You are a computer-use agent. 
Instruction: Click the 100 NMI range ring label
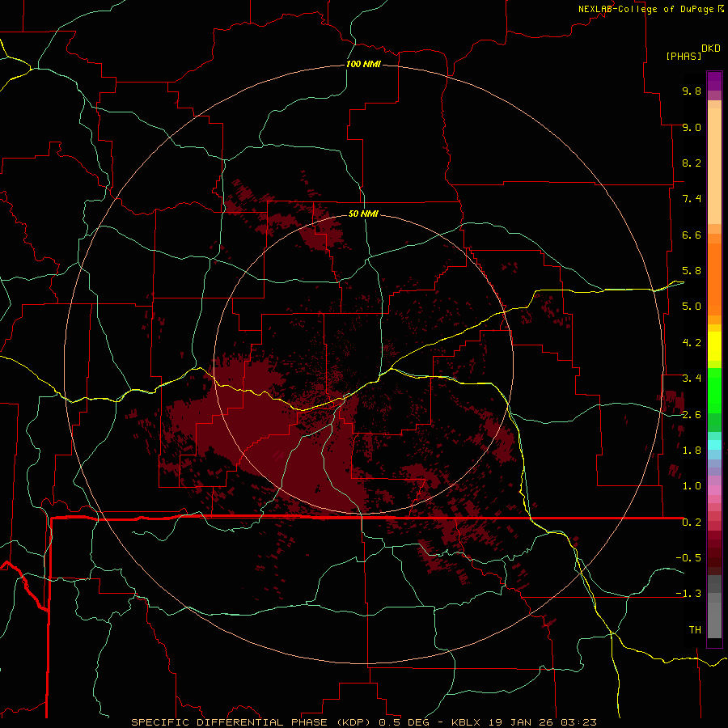pyautogui.click(x=363, y=64)
